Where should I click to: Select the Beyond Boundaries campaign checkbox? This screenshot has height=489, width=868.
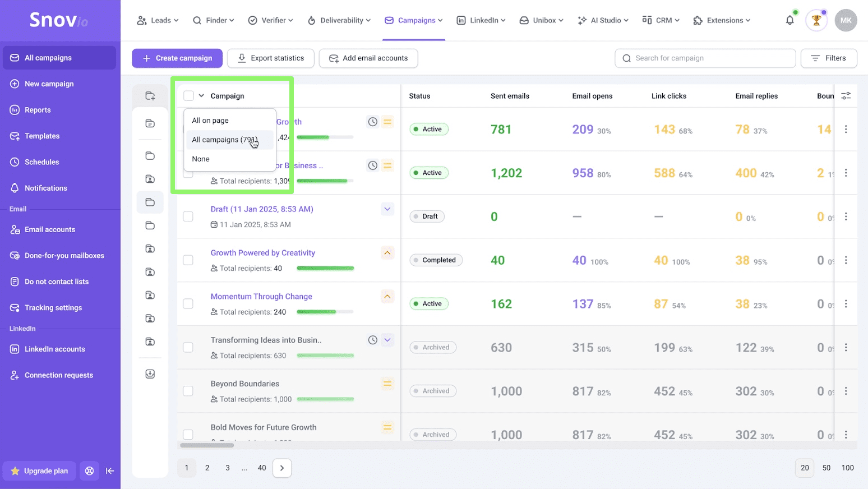coord(188,391)
